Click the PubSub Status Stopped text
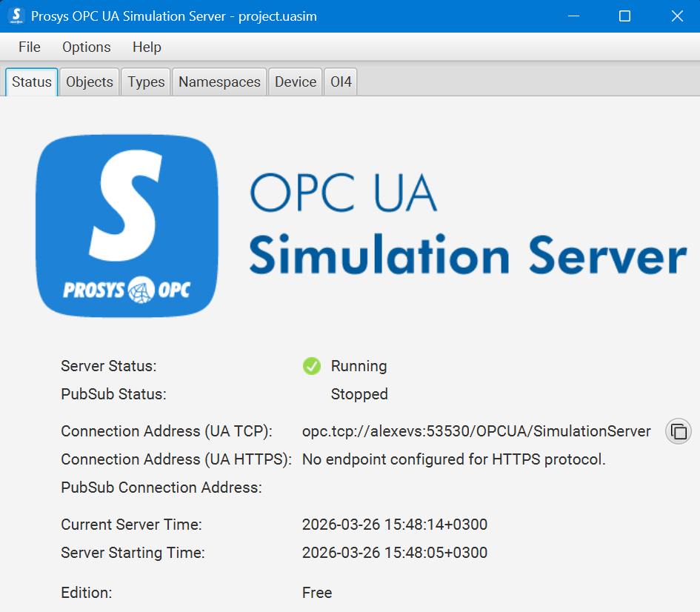 point(359,394)
